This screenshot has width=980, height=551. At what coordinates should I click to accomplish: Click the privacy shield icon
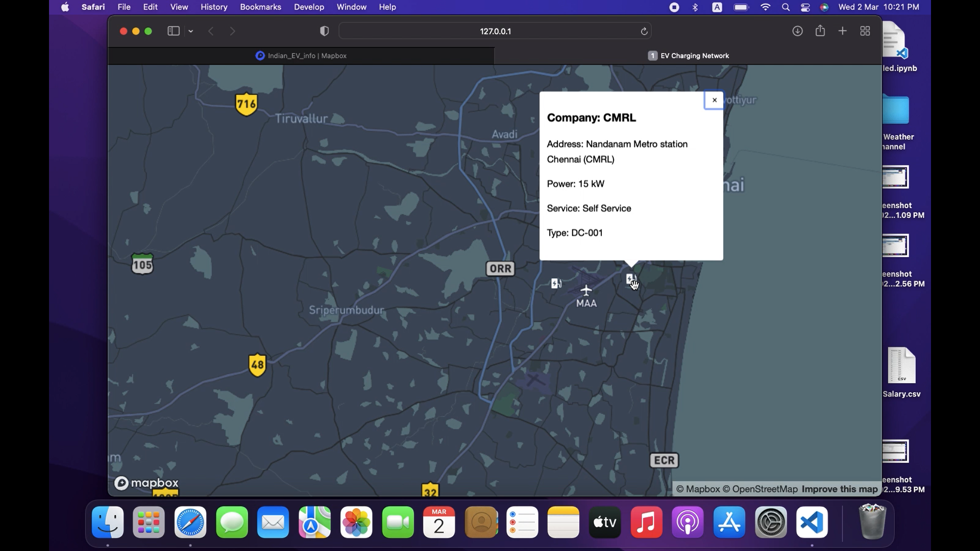(324, 31)
